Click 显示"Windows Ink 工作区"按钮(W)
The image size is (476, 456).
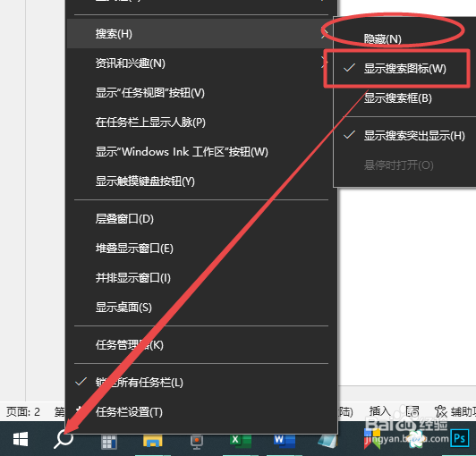(x=201, y=152)
